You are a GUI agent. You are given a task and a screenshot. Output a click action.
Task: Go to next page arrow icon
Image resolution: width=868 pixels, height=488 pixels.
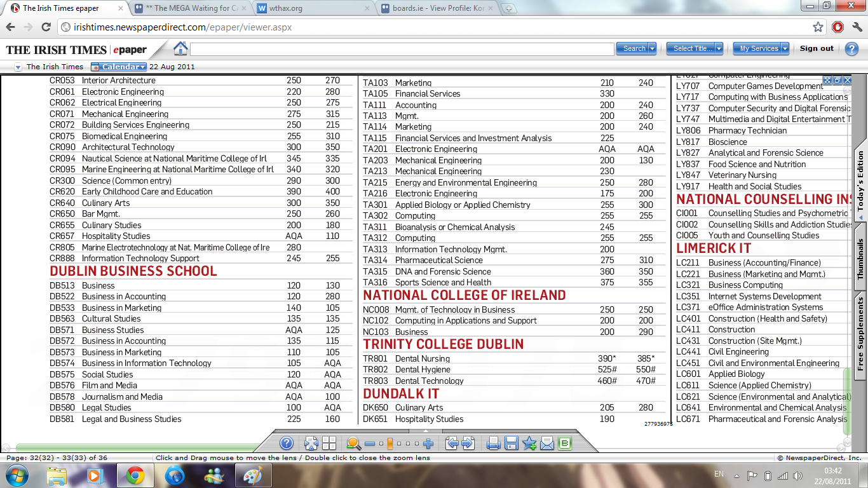click(468, 443)
